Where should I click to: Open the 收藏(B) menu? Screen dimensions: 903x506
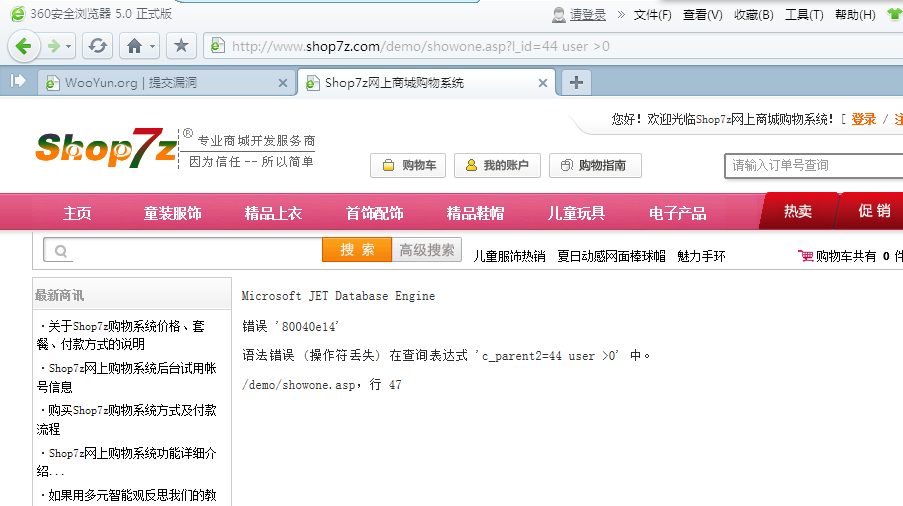[x=754, y=15]
